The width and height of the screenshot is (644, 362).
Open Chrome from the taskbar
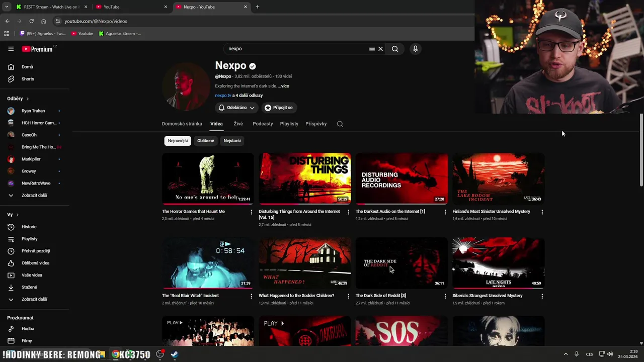[x=115, y=354]
